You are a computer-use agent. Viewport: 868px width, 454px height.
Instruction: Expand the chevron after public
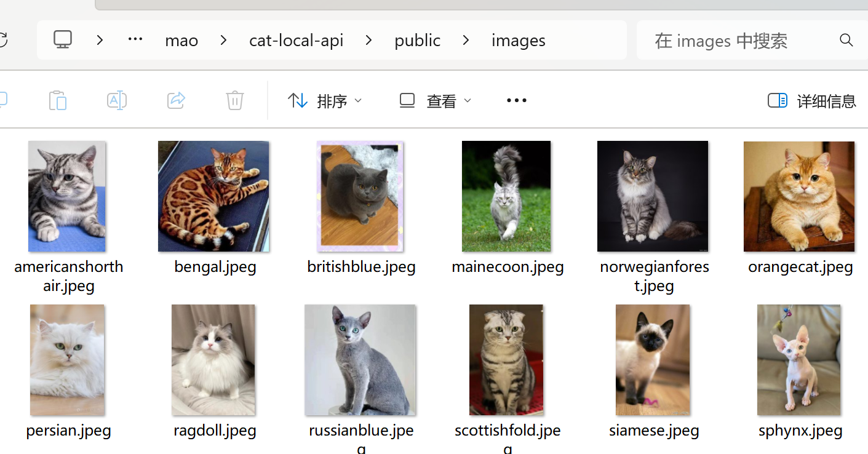[466, 40]
